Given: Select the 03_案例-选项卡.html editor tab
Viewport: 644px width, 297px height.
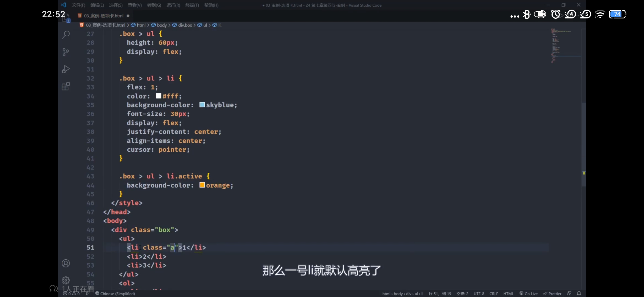Looking at the screenshot, I should 103,16.
